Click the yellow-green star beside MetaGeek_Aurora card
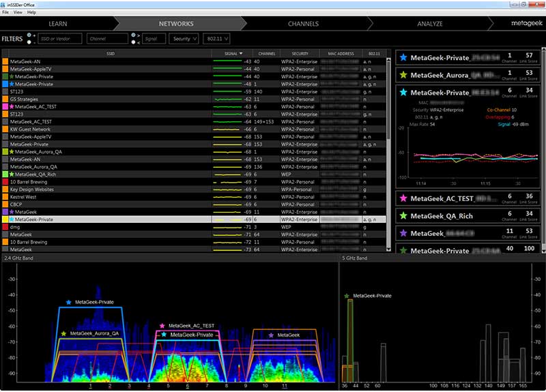This screenshot has height=392, width=546. click(404, 75)
